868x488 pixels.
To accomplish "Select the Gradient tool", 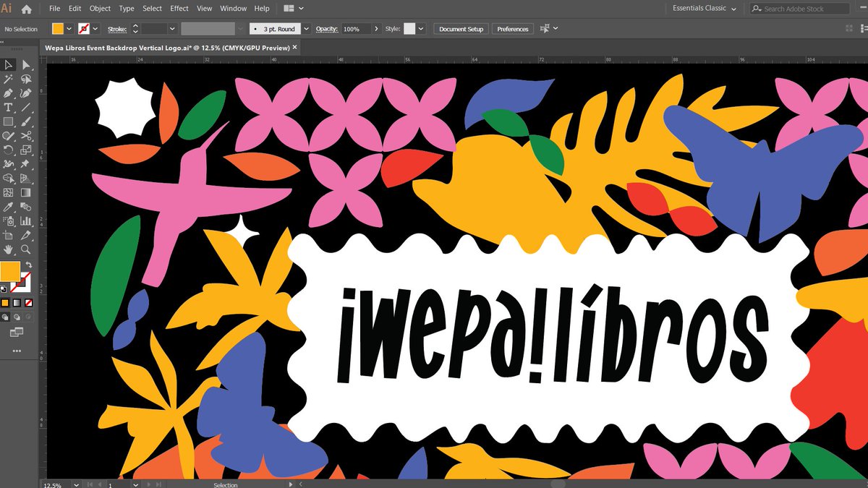I will click(x=26, y=192).
